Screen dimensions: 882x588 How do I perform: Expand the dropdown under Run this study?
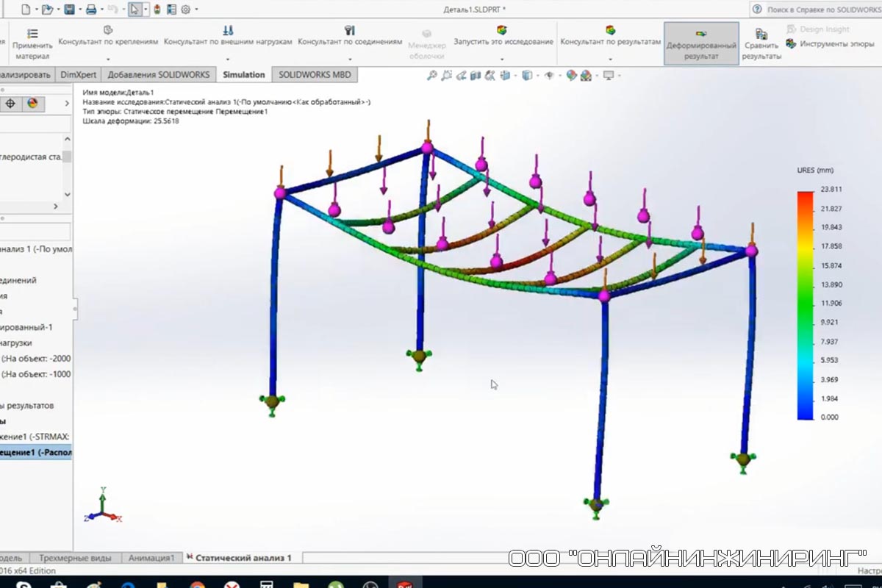pos(503,59)
